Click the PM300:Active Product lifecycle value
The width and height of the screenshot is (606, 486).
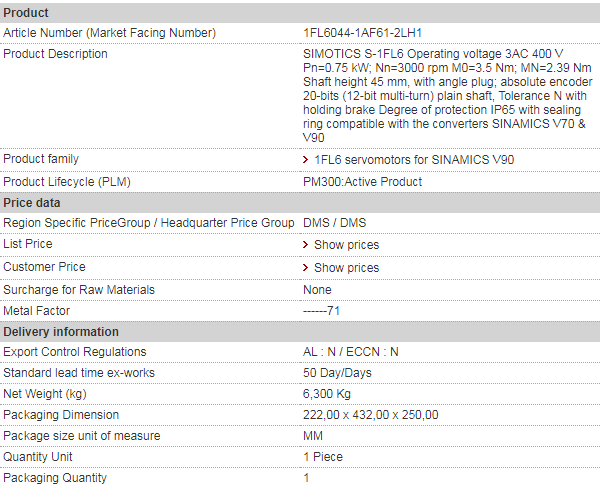(363, 182)
